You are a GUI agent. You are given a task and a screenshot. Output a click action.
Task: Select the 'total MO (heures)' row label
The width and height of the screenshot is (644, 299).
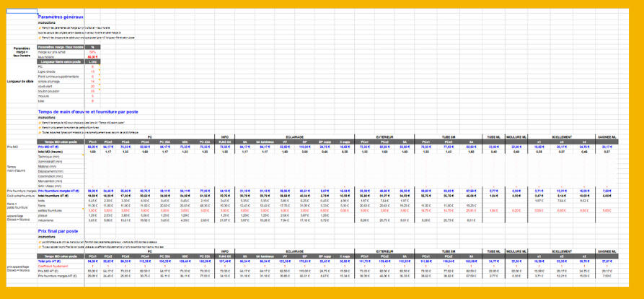pos(52,152)
